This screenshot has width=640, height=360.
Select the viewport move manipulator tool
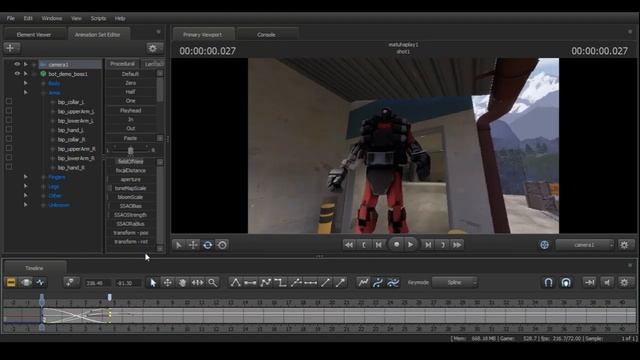tap(193, 245)
